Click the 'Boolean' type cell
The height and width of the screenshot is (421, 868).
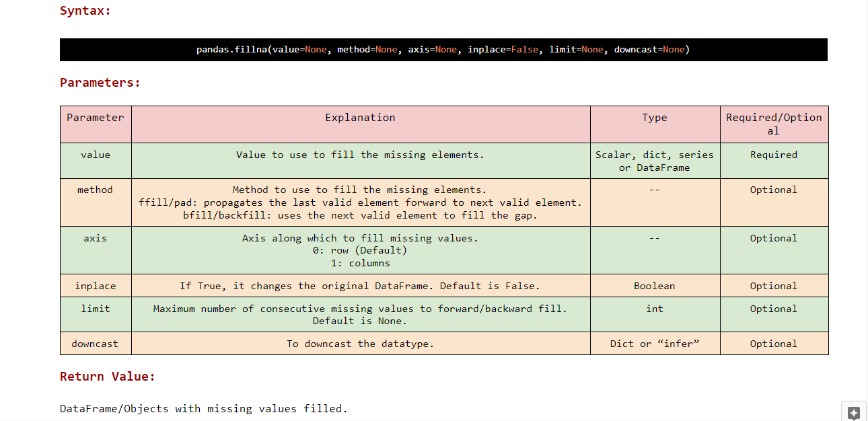pyautogui.click(x=655, y=286)
